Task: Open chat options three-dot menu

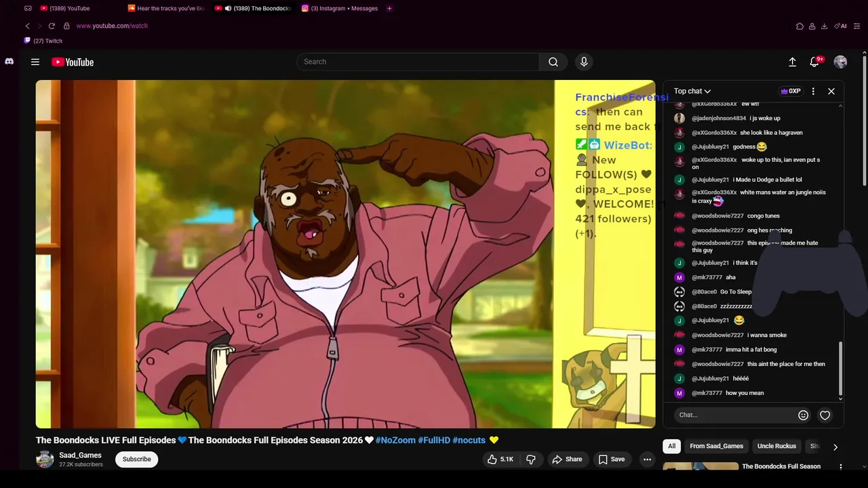Action: coord(813,91)
